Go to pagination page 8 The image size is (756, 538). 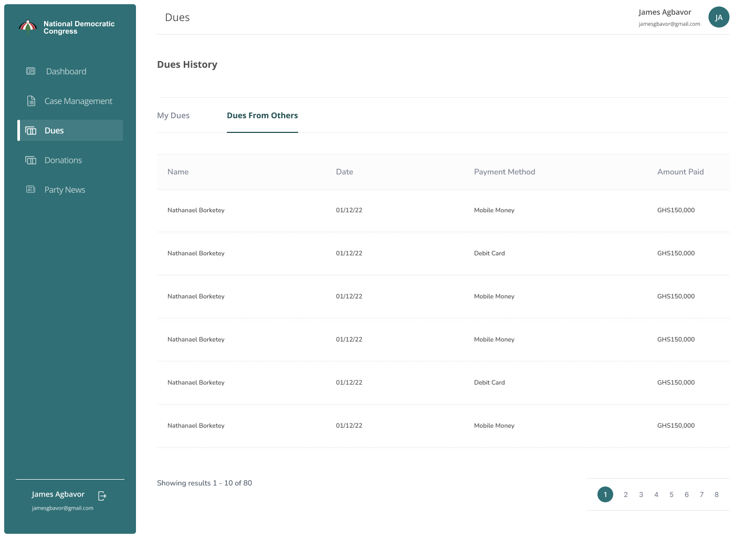pyautogui.click(x=716, y=494)
